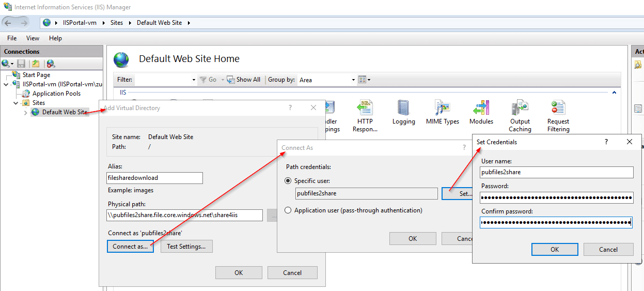Select Default Web Site in Connections tree

(65, 112)
